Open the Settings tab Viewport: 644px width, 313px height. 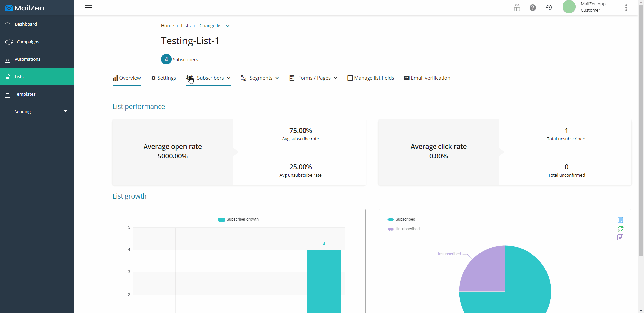(163, 78)
